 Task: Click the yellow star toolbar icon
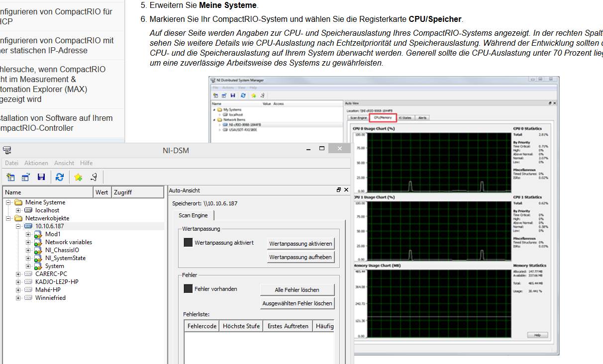78,177
